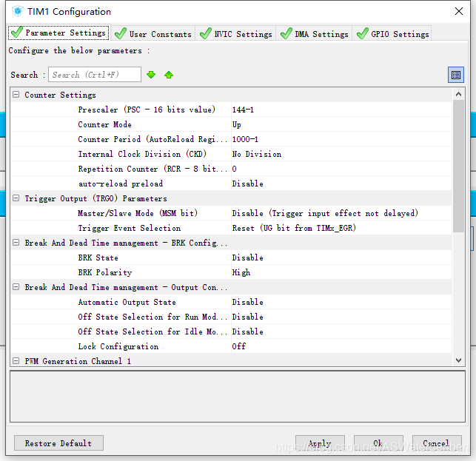Click the Restore Default button
This screenshot has width=476, height=461.
click(58, 443)
